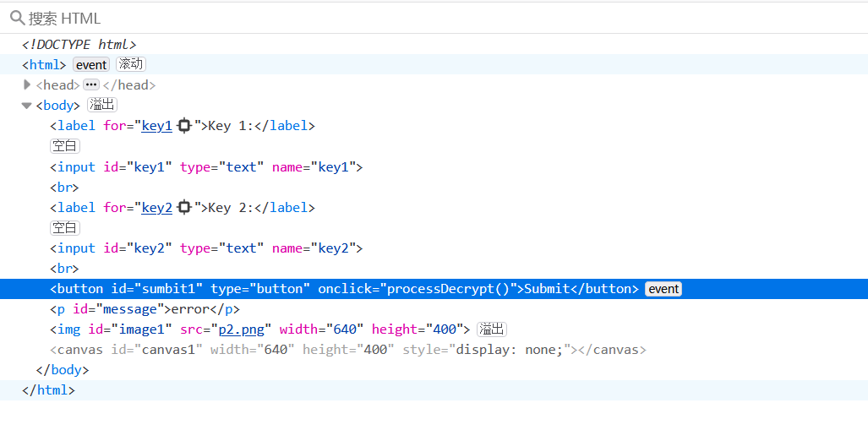This screenshot has width=868, height=441.
Task: Collapse the body element node
Action: tap(26, 105)
